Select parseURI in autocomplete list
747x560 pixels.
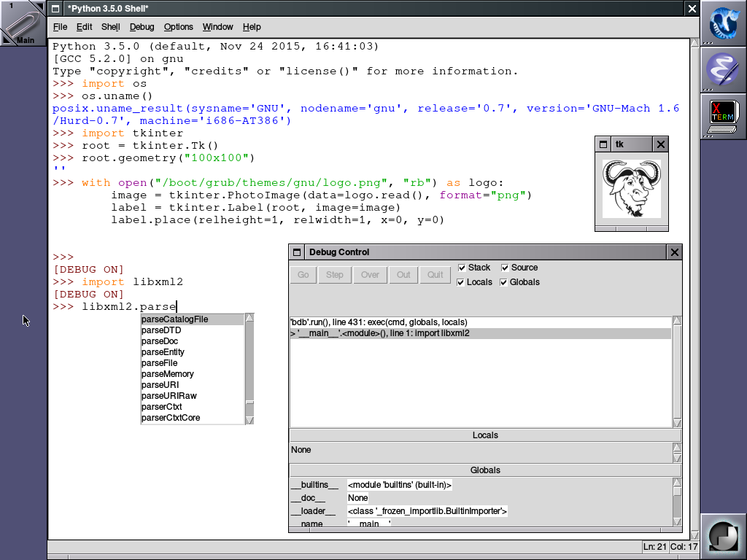[192, 385]
